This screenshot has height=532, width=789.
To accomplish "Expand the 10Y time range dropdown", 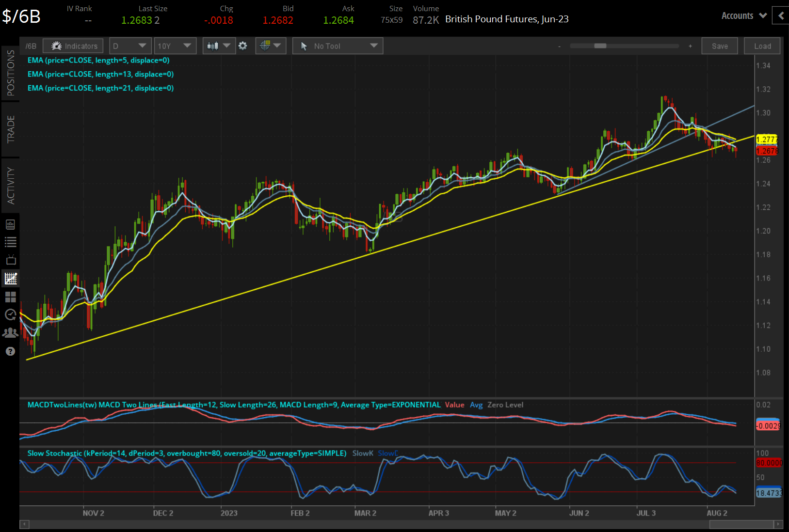I will (175, 46).
